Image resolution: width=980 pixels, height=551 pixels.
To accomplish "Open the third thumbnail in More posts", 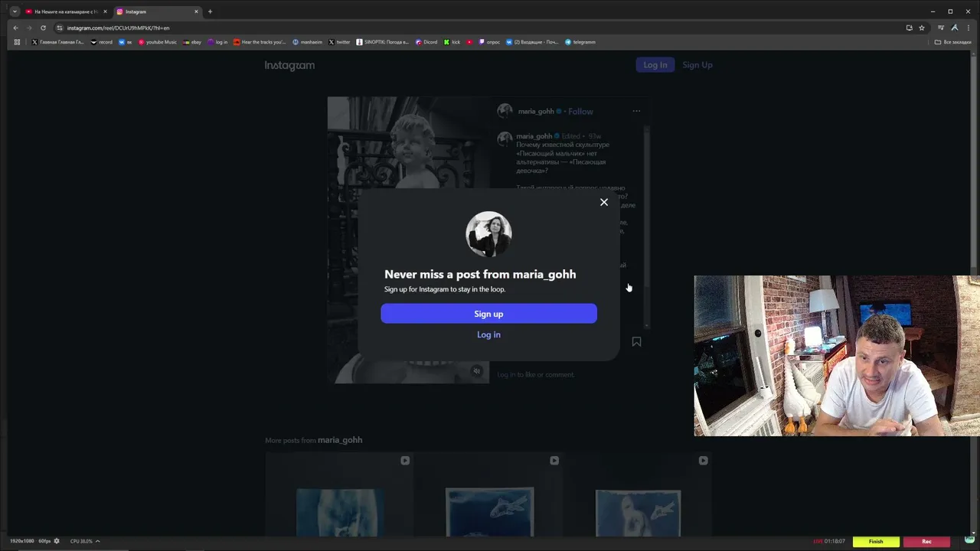I will point(638,494).
